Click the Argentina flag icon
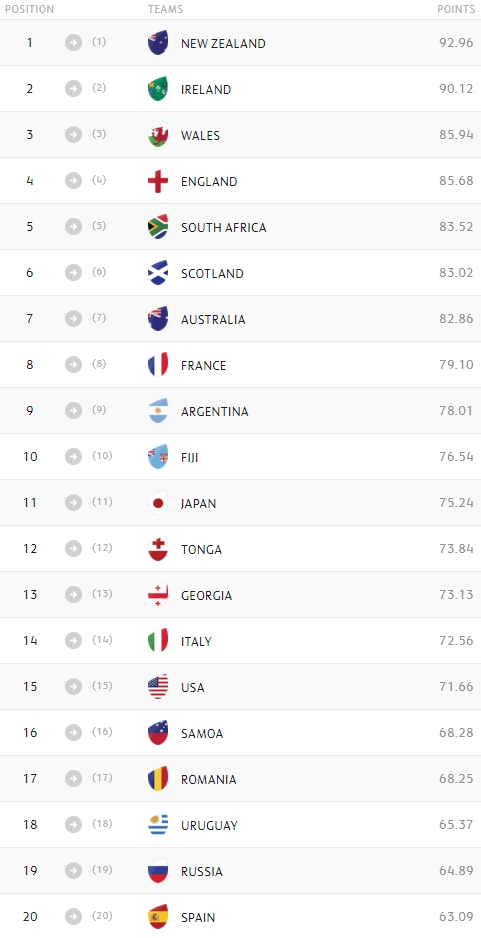 158,411
